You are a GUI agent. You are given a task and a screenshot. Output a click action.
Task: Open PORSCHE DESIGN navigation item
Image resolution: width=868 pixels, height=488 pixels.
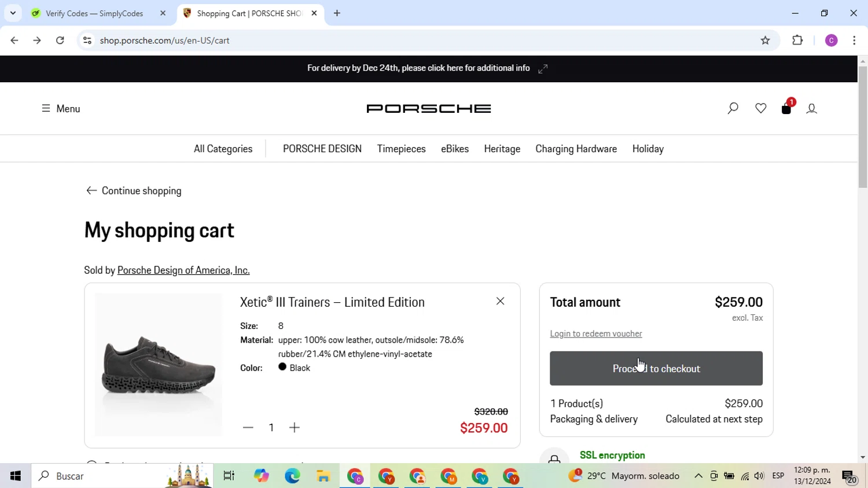tap(322, 149)
